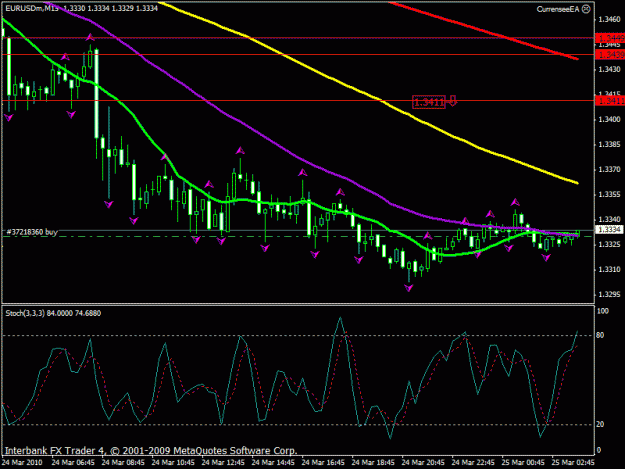Click the 25 Mar 00:45 time label

pos(523,463)
